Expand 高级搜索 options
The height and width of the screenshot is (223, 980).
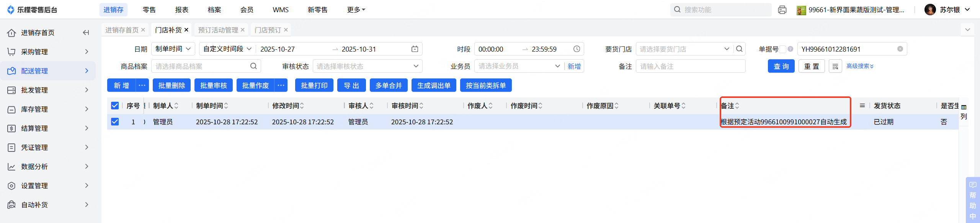[x=860, y=66]
